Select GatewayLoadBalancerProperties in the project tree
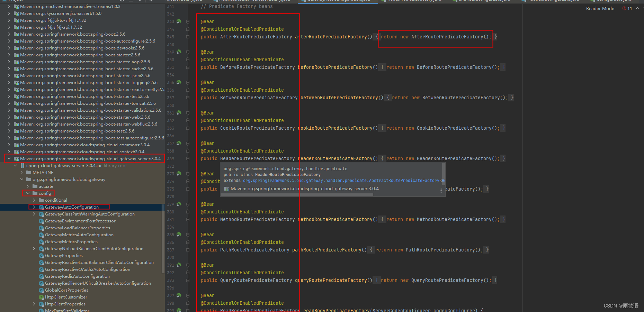Image resolution: width=644 pixels, height=312 pixels. click(78, 228)
